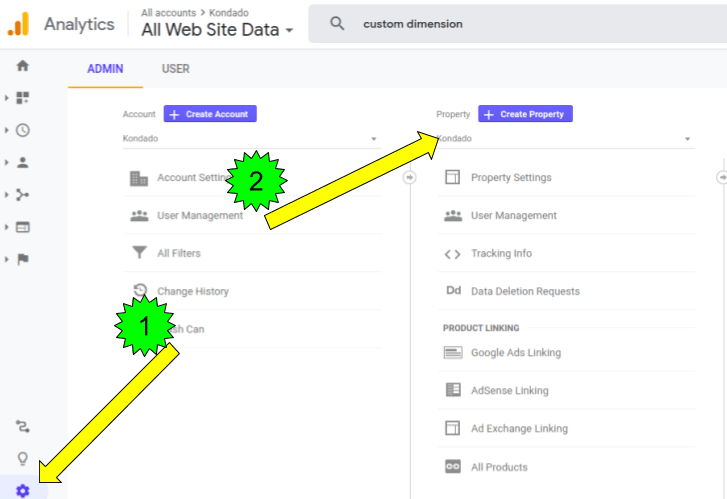Open Realtime clock icon in sidebar
Image resolution: width=727 pixels, height=499 pixels.
23,130
